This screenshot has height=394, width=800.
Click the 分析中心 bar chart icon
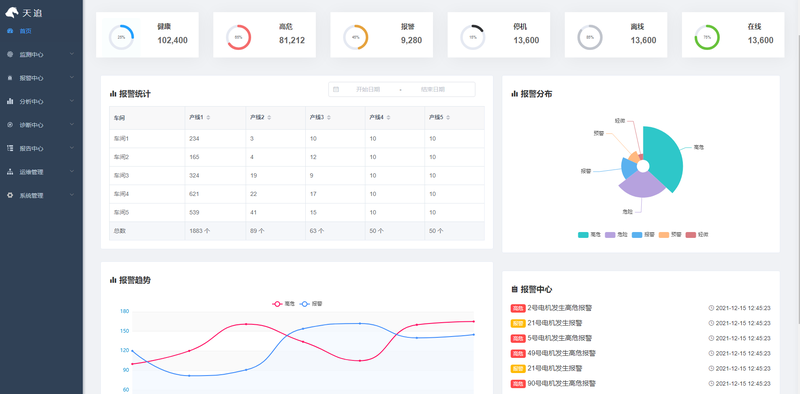[10, 101]
